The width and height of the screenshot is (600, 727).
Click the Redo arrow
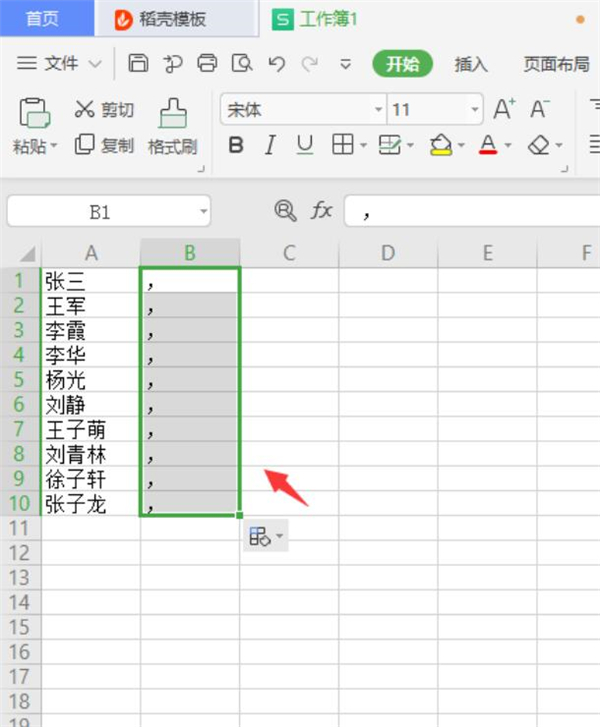[x=310, y=64]
